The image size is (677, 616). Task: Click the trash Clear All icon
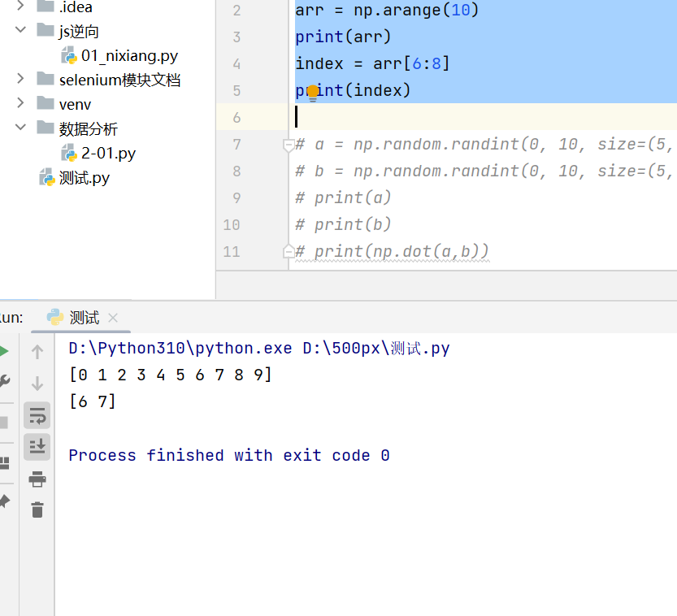(x=37, y=510)
